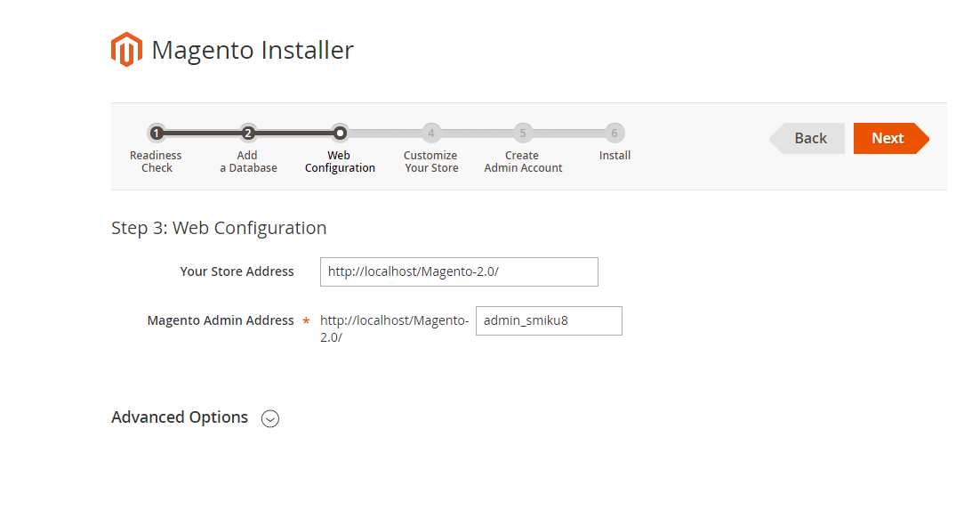Click the Install step label
Image resolution: width=980 pixels, height=518 pixels.
point(615,155)
